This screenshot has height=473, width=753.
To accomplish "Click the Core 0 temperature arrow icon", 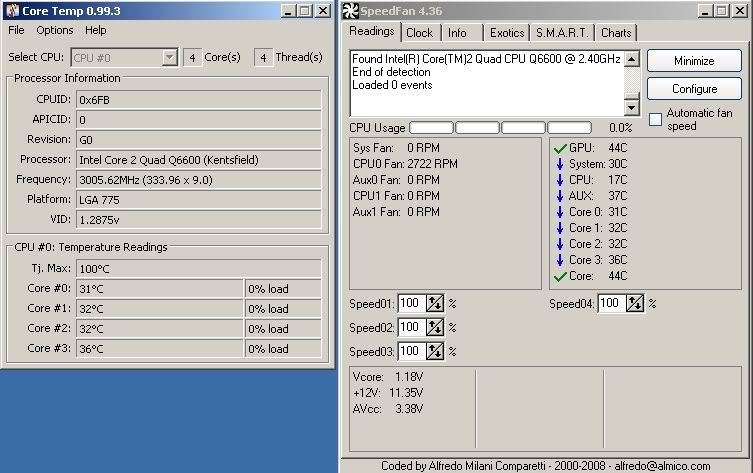I will tap(559, 212).
